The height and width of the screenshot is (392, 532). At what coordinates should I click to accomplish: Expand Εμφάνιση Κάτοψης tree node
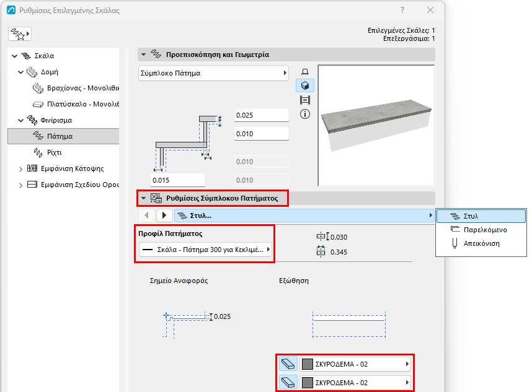pos(20,168)
